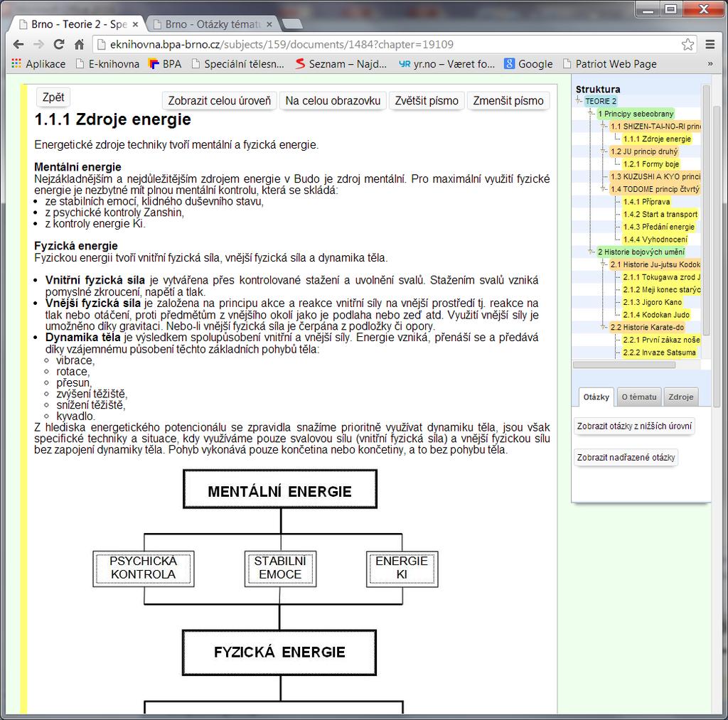Select 2.2.1 První zákaz in tree
Image resolution: width=728 pixels, height=720 pixels.
pyautogui.click(x=662, y=340)
